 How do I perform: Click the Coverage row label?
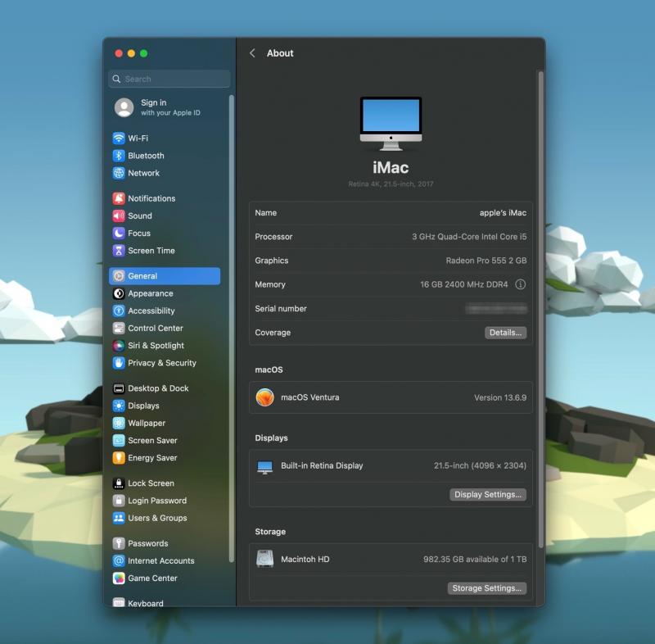point(273,333)
